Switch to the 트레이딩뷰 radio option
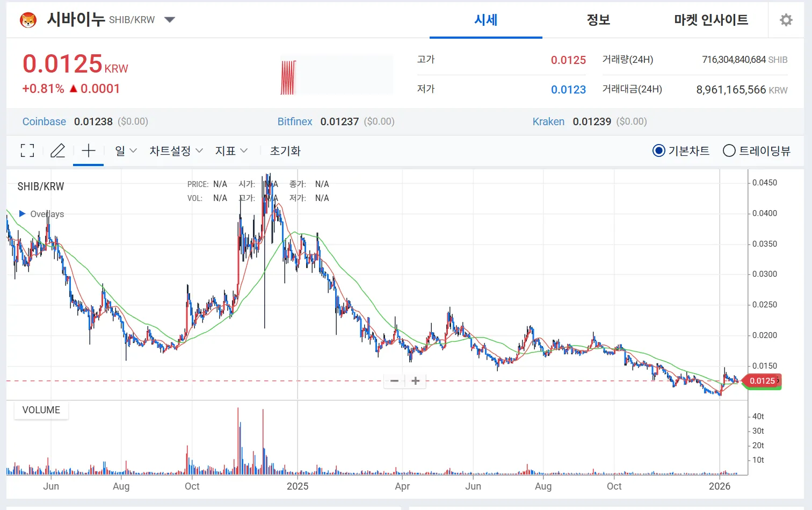Screen dimensions: 812x510 [x=729, y=150]
